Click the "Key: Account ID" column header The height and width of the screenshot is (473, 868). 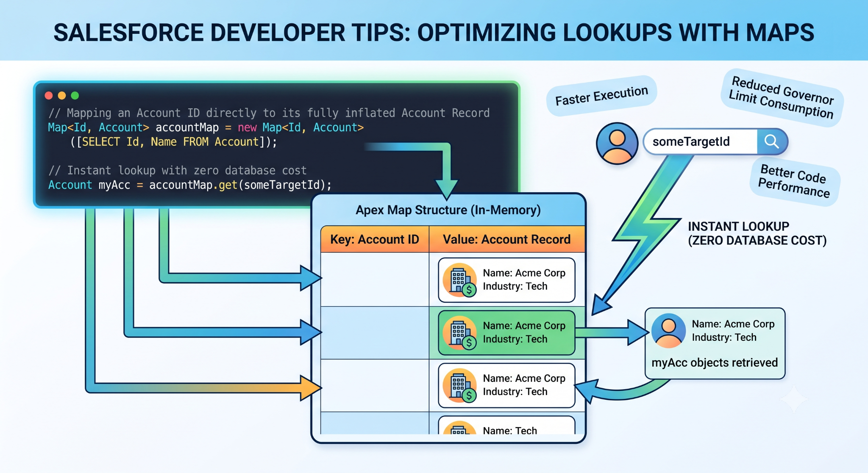point(375,239)
